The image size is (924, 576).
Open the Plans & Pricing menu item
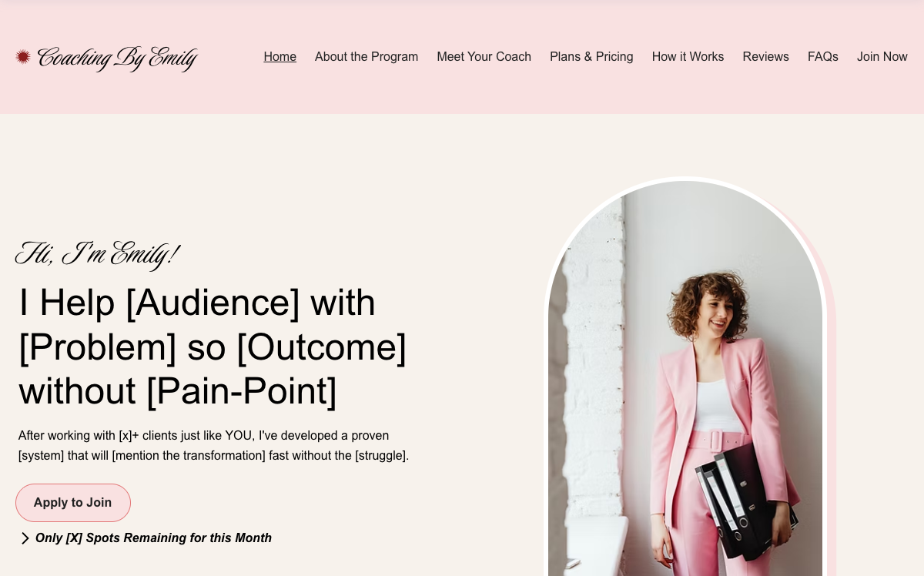coord(591,56)
